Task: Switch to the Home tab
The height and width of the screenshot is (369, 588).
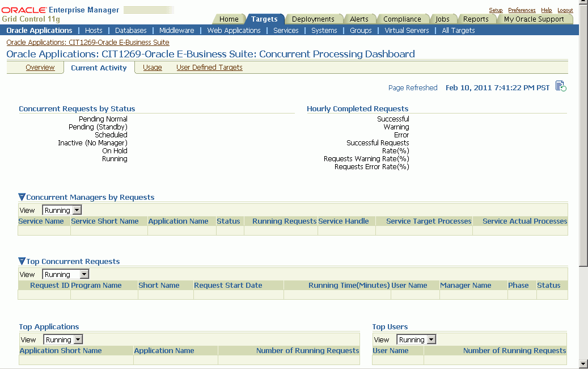Action: 229,19
